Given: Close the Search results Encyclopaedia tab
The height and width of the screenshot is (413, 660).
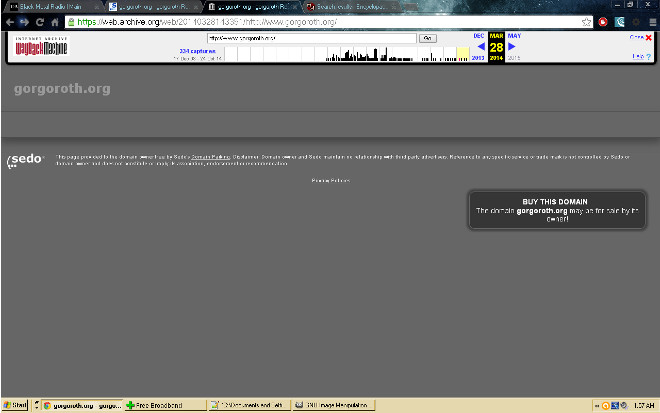Looking at the screenshot, I should [x=394, y=7].
